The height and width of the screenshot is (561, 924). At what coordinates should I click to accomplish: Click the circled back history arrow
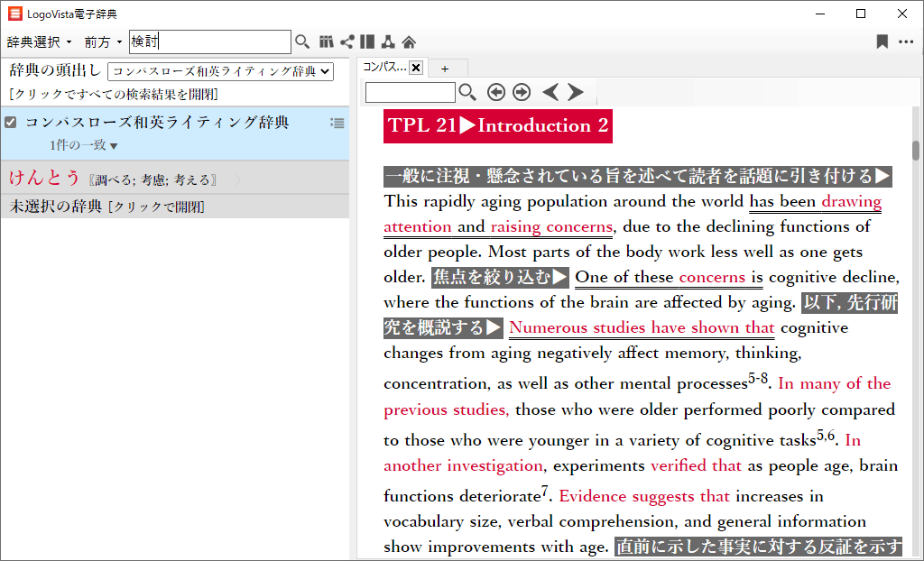point(495,92)
